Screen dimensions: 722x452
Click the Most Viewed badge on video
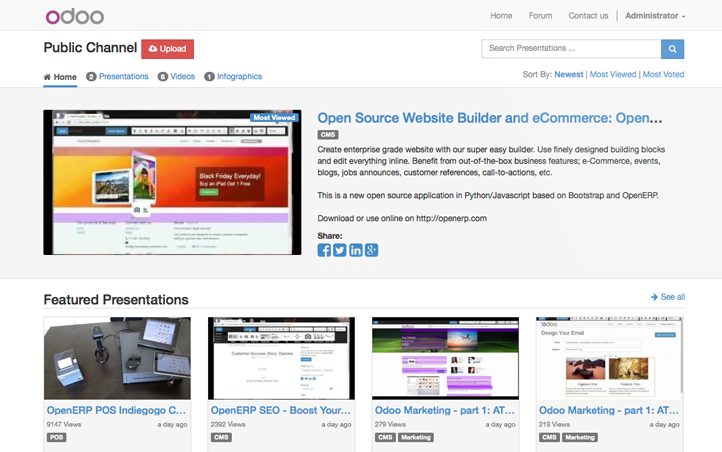[x=274, y=117]
